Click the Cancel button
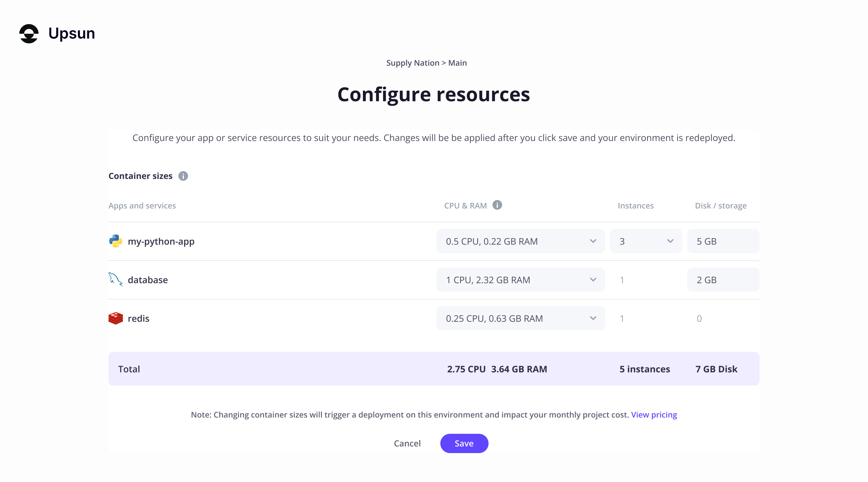This screenshot has width=868, height=482. point(407,443)
